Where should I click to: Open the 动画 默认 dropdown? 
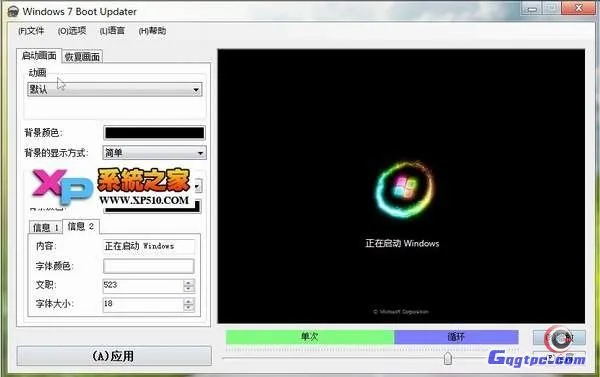(x=115, y=90)
